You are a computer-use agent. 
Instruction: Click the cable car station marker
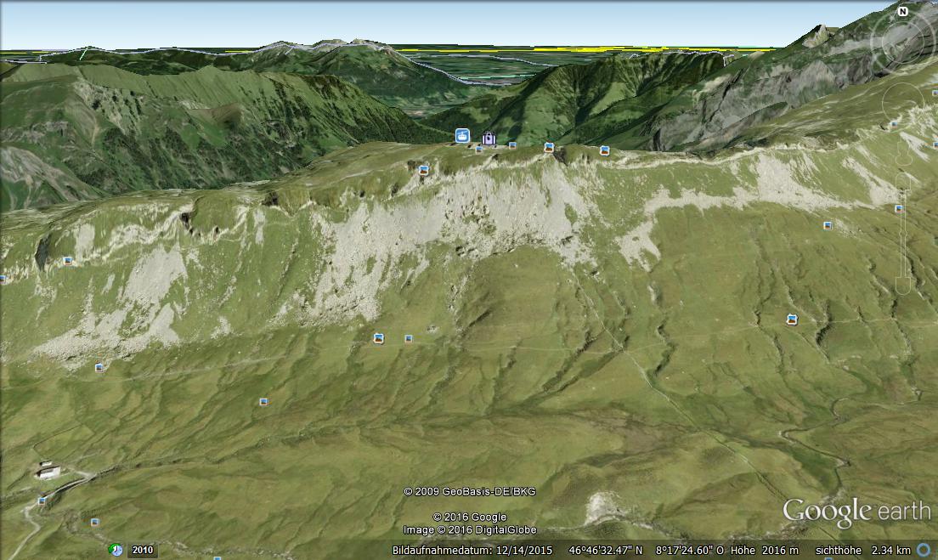coord(462,135)
